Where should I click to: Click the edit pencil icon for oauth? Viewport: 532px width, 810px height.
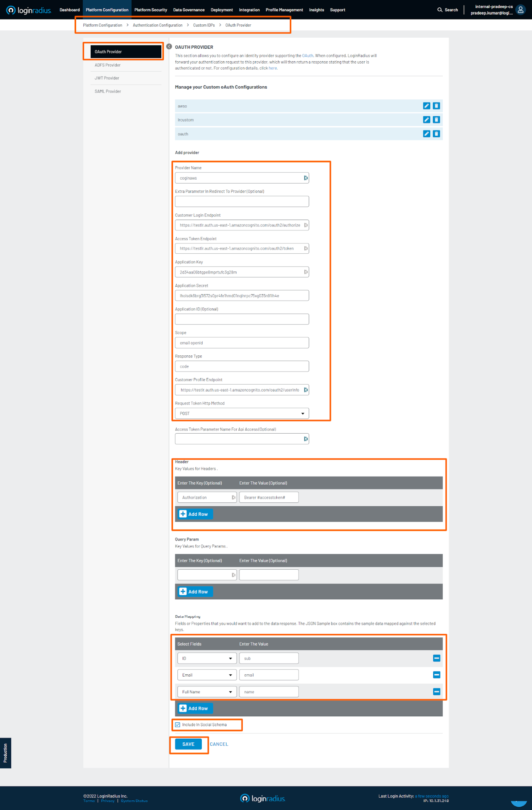(x=426, y=134)
